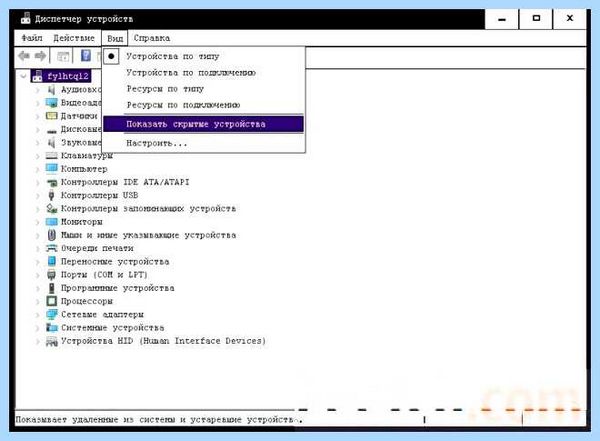
Task: Click the Мыши и иные указывающие устройства icon
Action: (x=51, y=235)
